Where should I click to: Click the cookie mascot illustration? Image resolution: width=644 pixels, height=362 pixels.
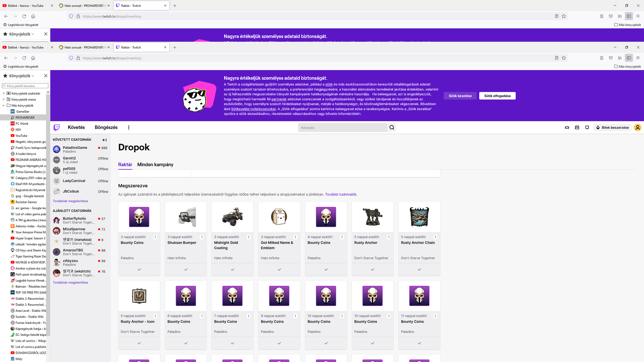point(199,97)
